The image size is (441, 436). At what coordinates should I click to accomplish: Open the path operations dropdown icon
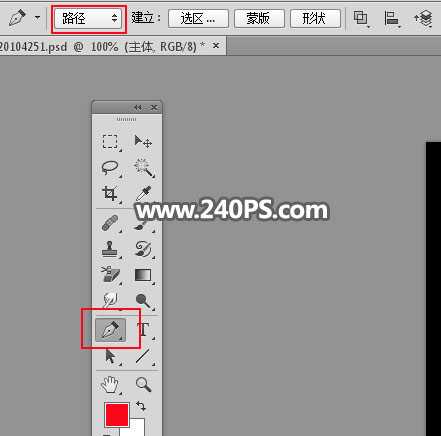tap(360, 18)
